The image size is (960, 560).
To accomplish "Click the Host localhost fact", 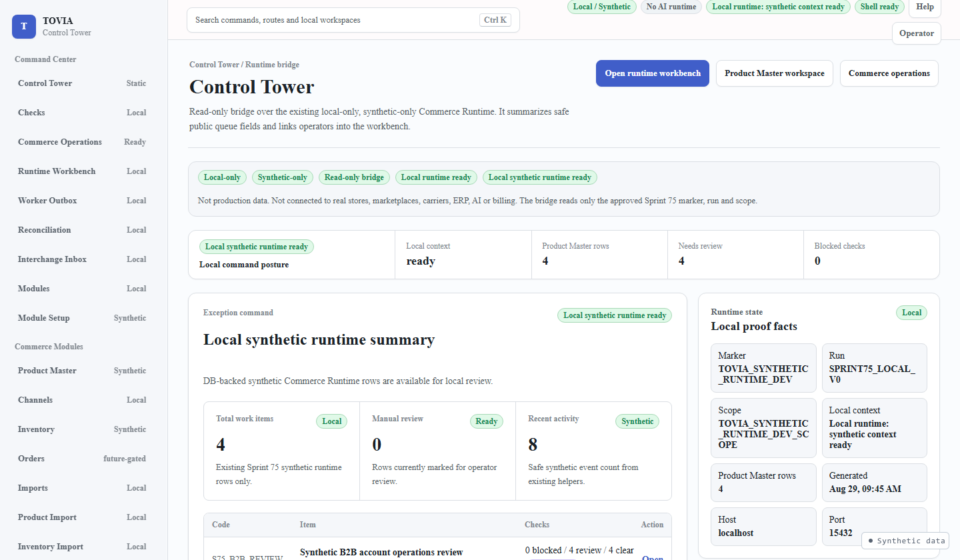I will [x=763, y=527].
